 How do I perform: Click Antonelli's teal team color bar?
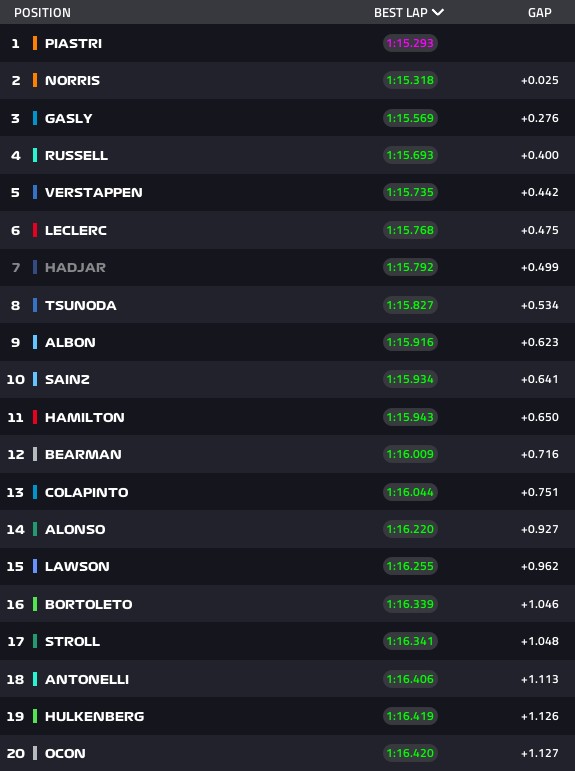pyautogui.click(x=35, y=679)
